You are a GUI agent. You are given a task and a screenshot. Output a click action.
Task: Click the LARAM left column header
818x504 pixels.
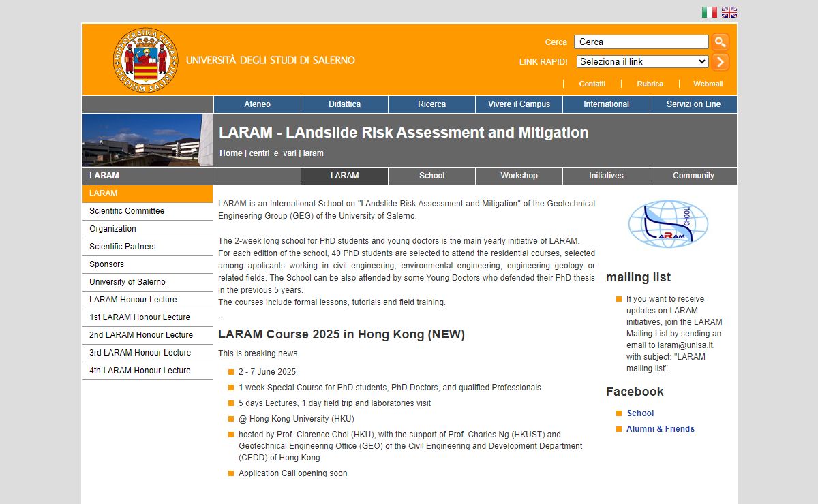pos(147,176)
